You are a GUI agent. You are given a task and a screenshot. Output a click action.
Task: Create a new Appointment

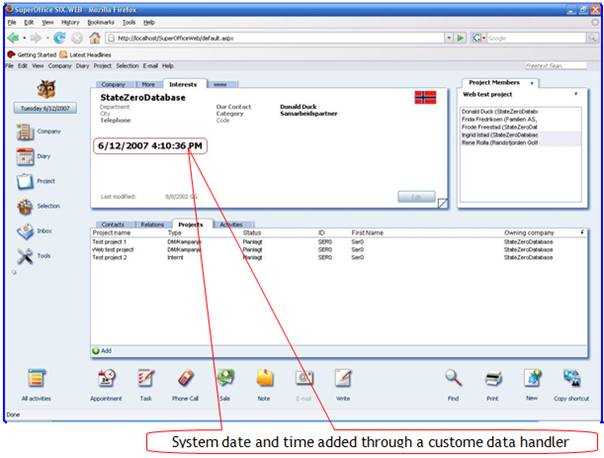[106, 378]
